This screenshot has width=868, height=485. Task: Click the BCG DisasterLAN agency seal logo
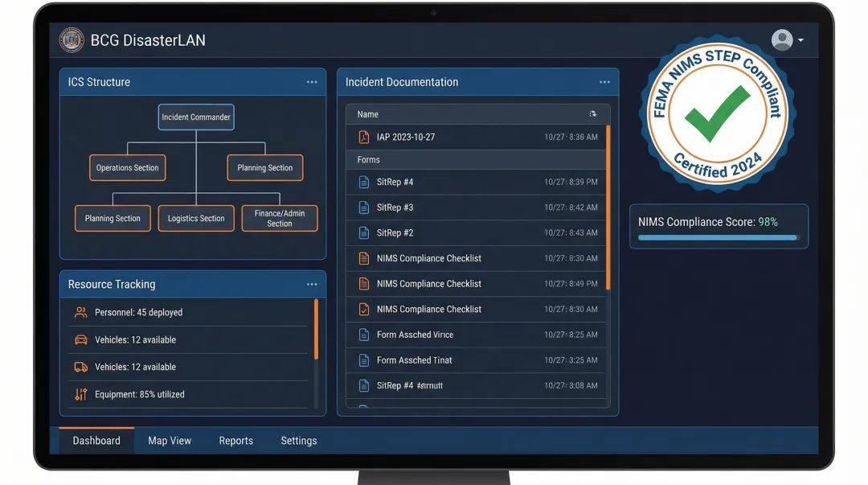[x=72, y=40]
